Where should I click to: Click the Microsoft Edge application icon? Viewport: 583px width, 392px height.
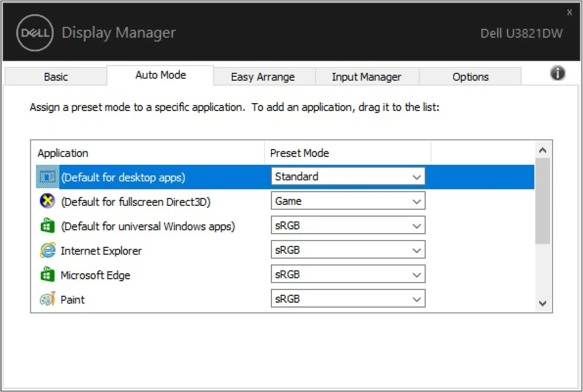click(x=47, y=274)
